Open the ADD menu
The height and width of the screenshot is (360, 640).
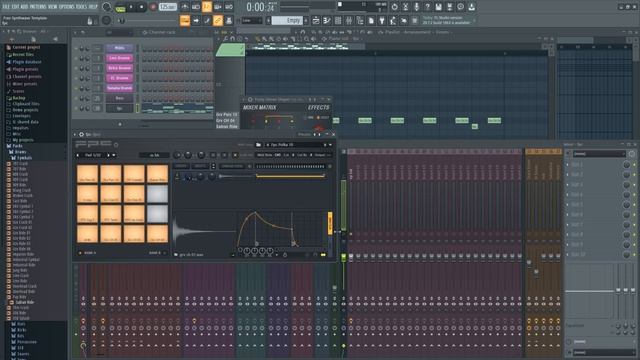tap(24, 7)
